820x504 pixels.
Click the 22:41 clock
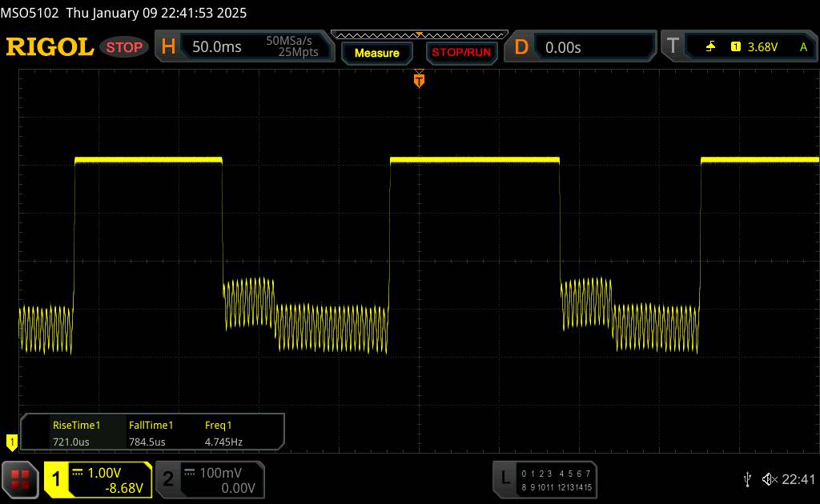point(798,479)
